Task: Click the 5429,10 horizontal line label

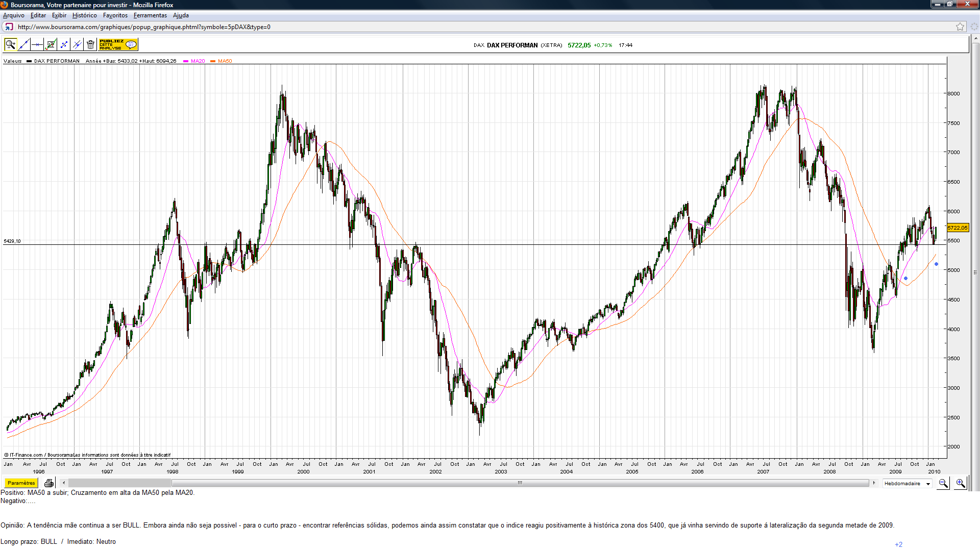Action: click(x=12, y=241)
